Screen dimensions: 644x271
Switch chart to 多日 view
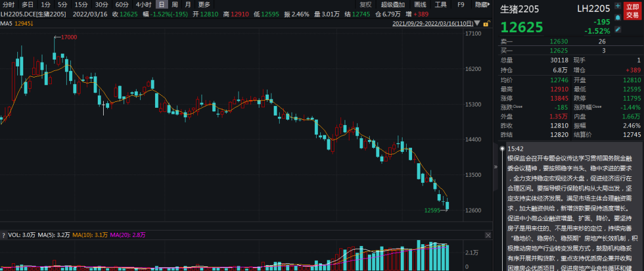pos(27,5)
